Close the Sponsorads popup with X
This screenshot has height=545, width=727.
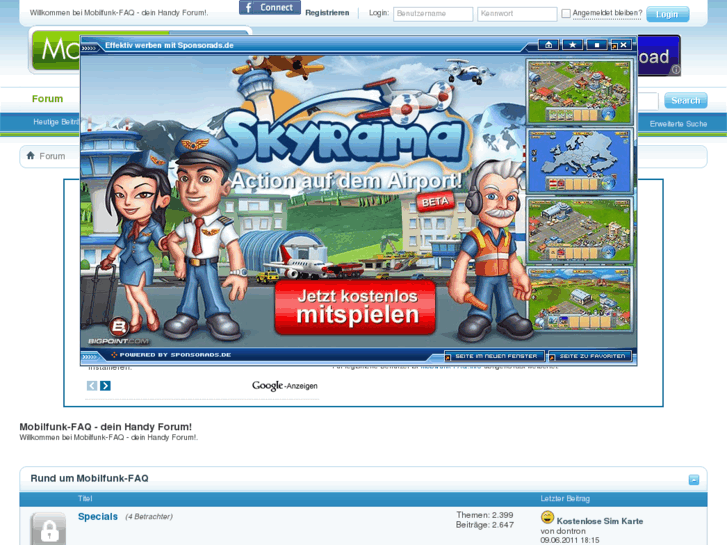click(621, 45)
